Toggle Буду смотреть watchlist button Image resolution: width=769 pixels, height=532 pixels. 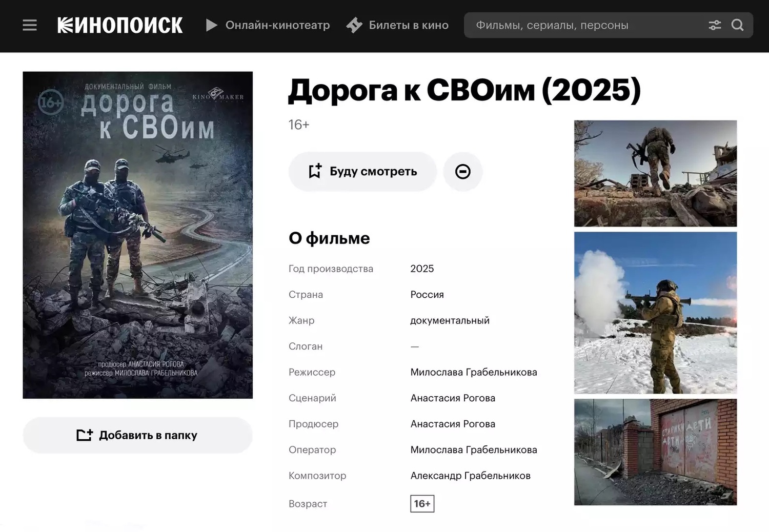point(362,172)
